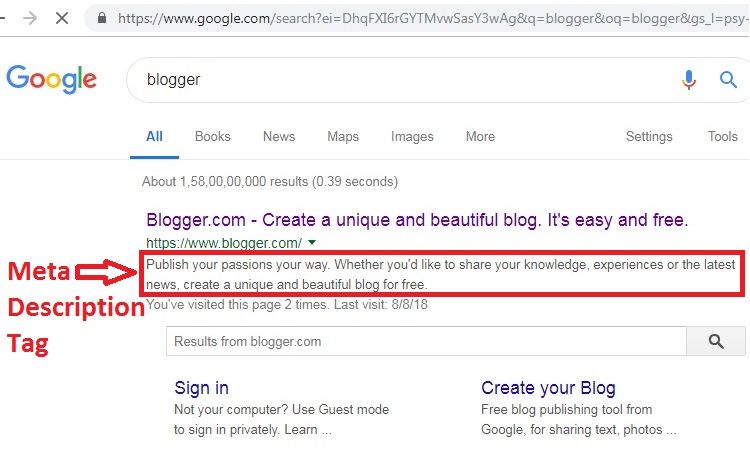This screenshot has height=470, width=750.
Task: Click the green blogger.com URL
Action: coord(224,243)
